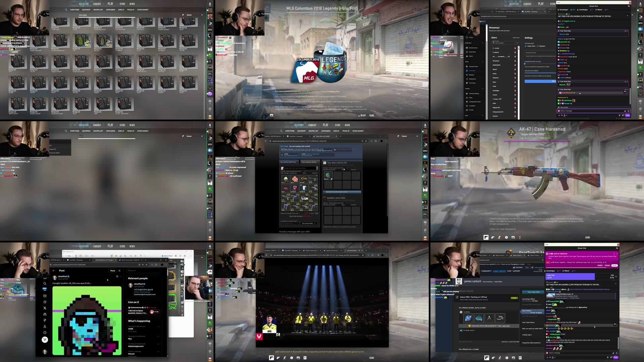Open recent-players clock icon in storage-unit frame sidebar
This screenshot has height=362, width=644.
point(210,109)
